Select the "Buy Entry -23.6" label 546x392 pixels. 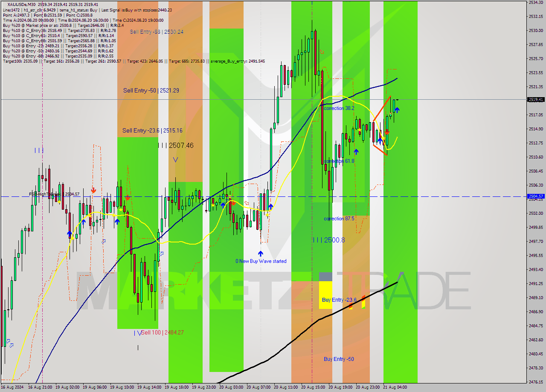point(339,300)
